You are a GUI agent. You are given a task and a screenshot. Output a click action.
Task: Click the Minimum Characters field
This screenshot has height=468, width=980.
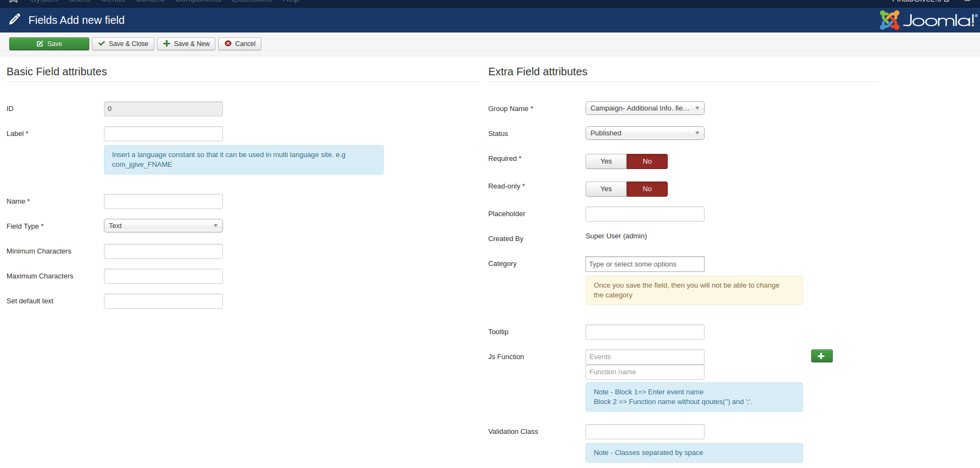163,251
